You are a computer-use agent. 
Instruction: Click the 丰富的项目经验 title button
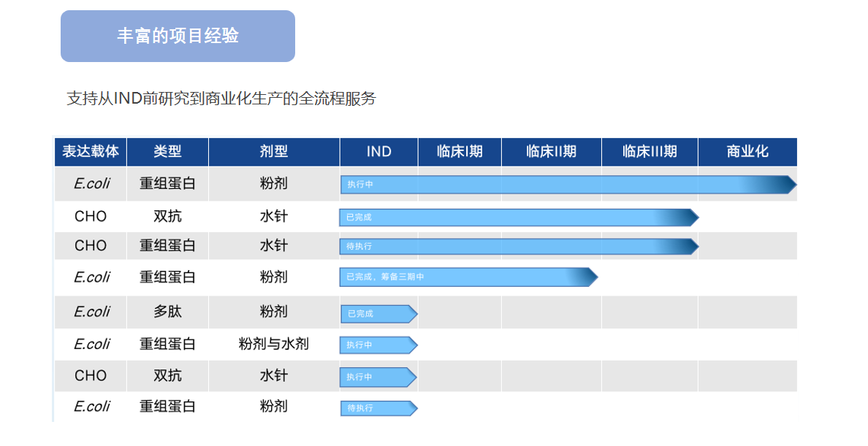178,36
